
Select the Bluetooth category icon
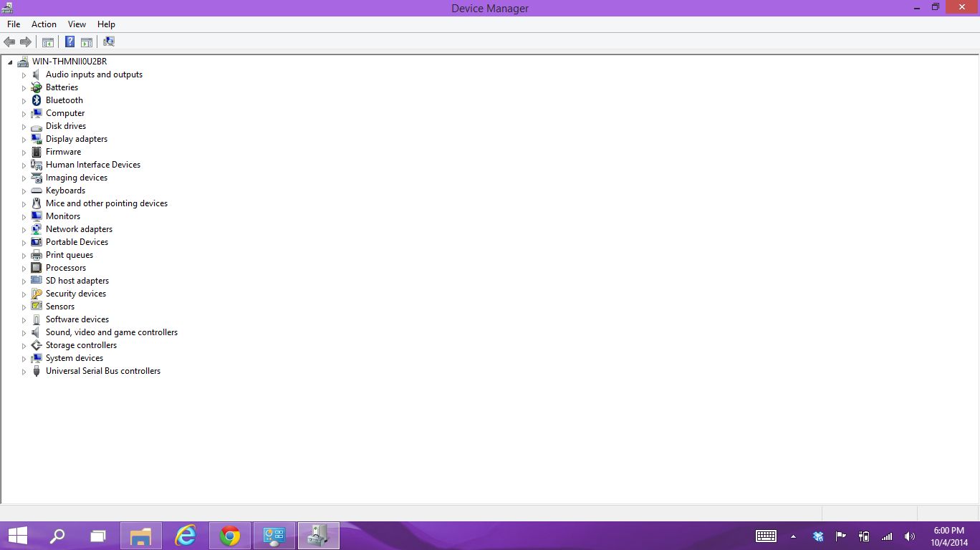pos(37,100)
